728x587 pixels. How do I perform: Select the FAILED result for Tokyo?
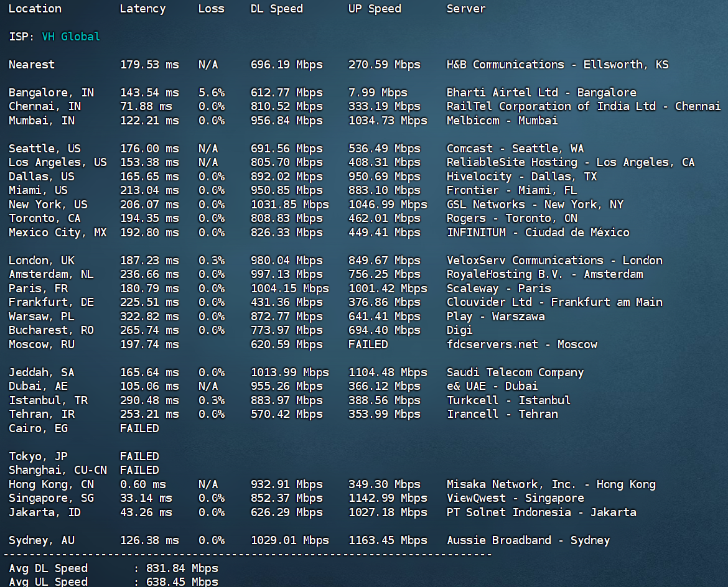point(139,456)
